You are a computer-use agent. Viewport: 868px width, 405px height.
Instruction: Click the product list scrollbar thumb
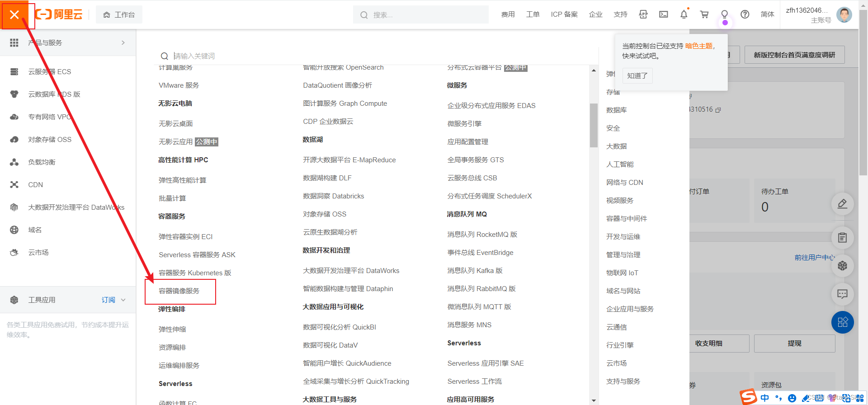pos(594,125)
